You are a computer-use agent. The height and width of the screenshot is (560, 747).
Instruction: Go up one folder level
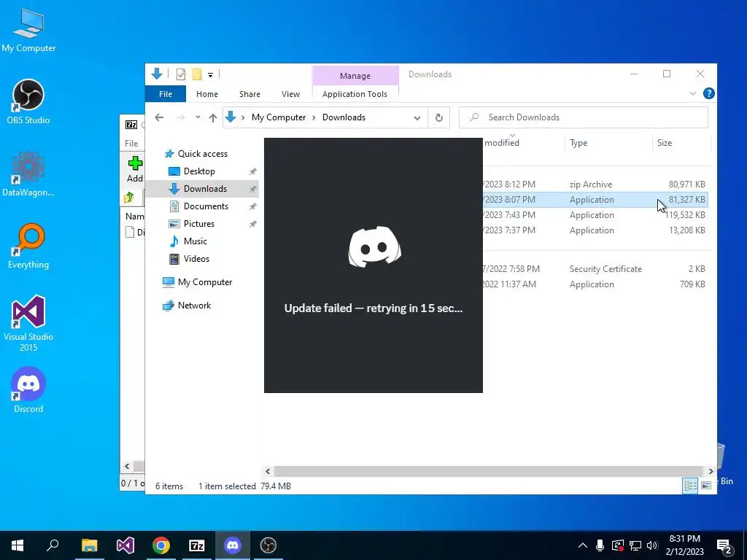click(x=213, y=117)
